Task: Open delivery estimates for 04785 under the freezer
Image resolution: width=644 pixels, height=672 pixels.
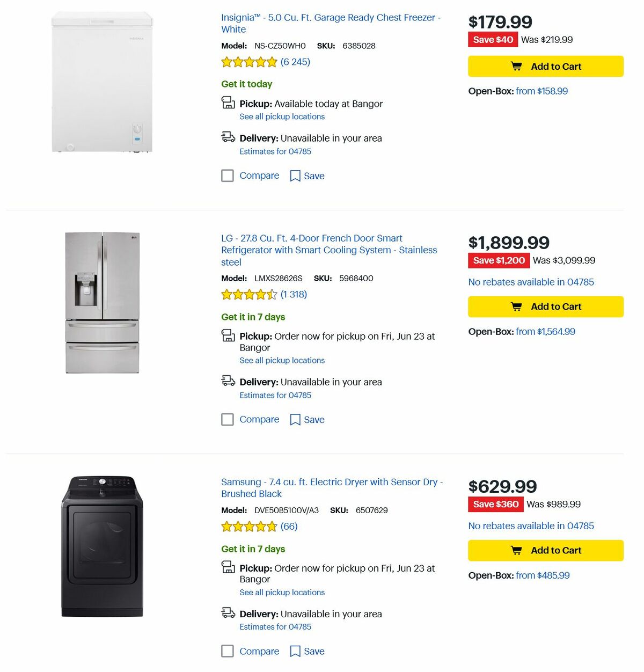Action: click(275, 151)
